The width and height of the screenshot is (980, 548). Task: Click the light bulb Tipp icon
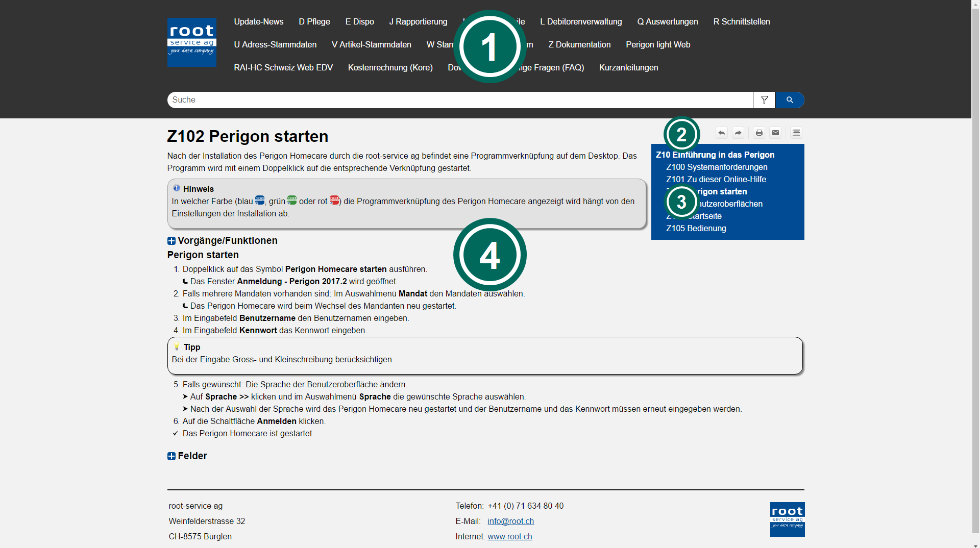point(177,346)
